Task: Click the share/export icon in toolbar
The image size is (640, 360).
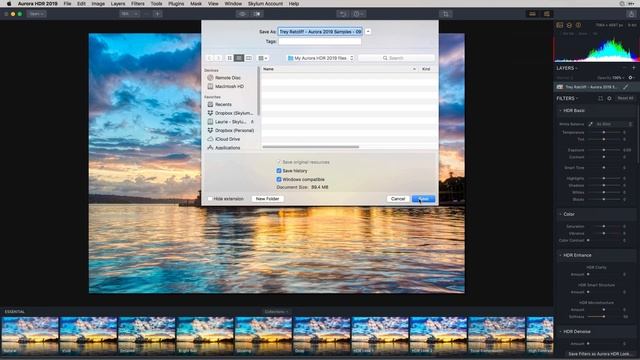Action: (x=631, y=14)
